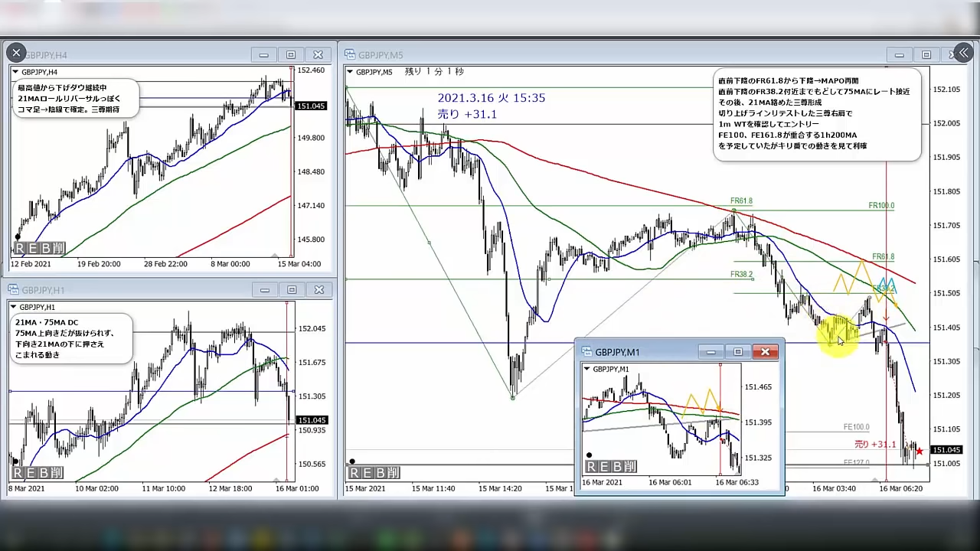
Task: Select the GBPJPY,M5 window title bar
Action: click(612, 55)
